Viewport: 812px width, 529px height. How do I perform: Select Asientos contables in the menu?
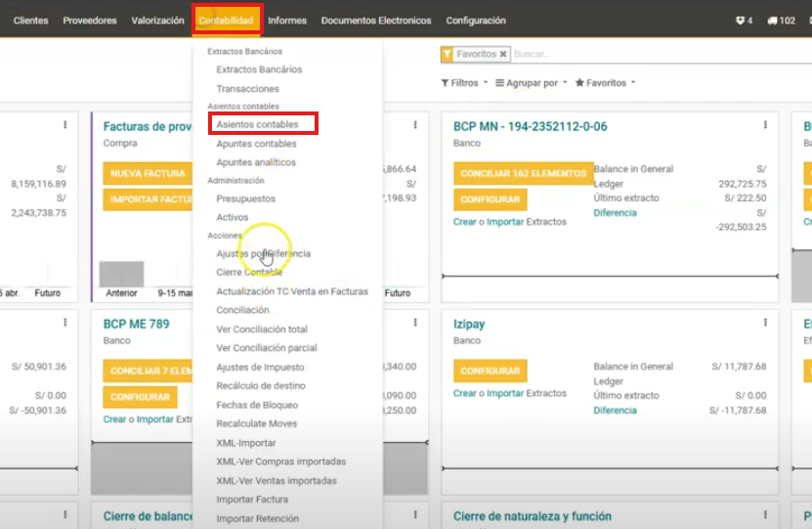tap(258, 125)
